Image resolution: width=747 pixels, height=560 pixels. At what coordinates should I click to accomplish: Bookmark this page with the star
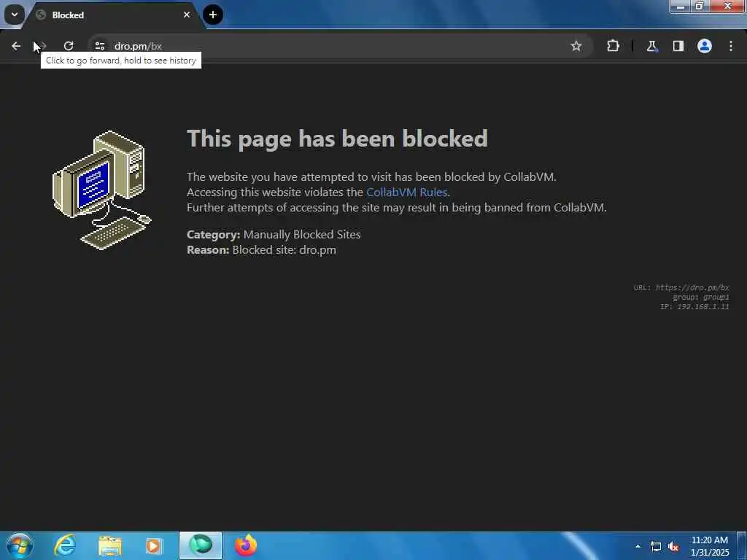[x=576, y=46]
